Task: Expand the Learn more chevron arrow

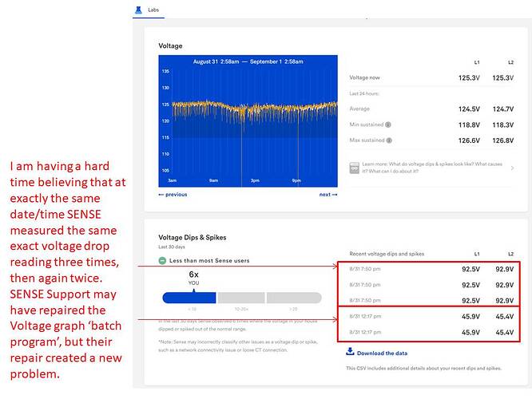Action: [512, 168]
